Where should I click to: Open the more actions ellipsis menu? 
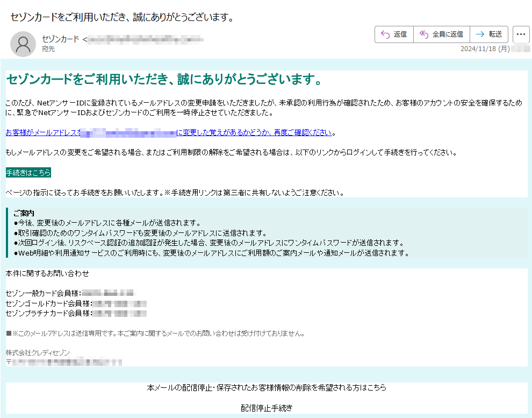tap(521, 34)
